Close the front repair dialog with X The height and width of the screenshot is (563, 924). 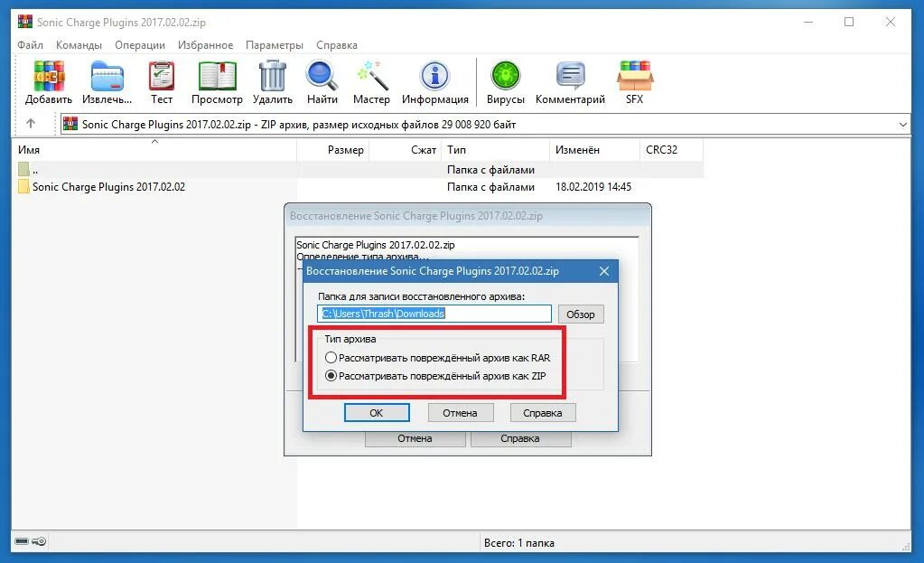click(604, 271)
